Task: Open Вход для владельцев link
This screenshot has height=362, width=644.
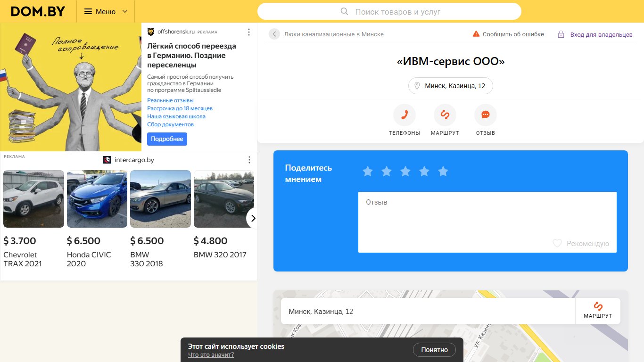Action: coord(602,34)
